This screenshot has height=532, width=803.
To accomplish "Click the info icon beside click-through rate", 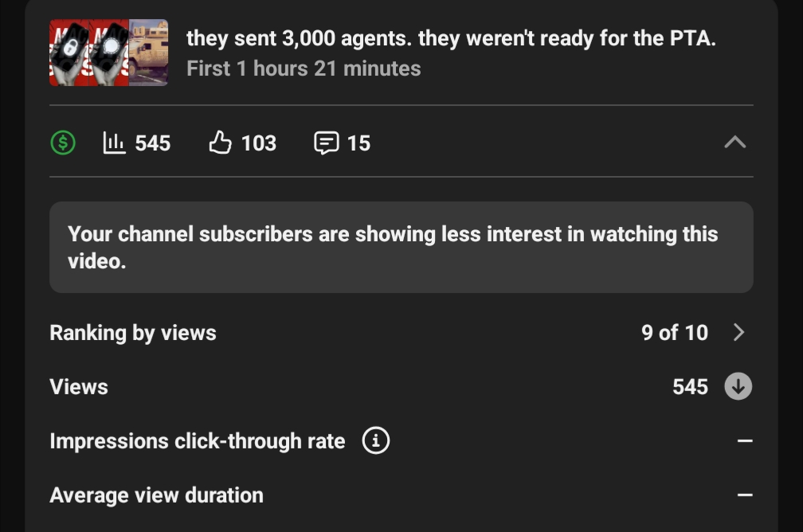I will pos(376,440).
